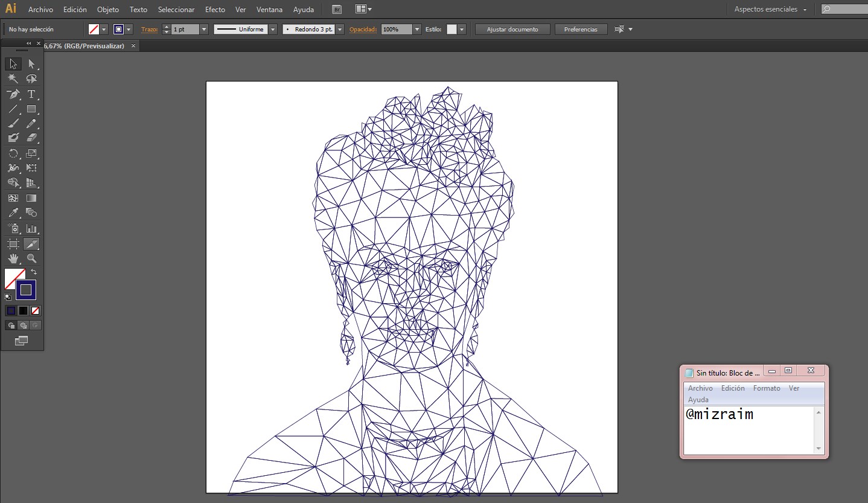Select the Hand tool
The height and width of the screenshot is (503, 868).
coord(13,258)
